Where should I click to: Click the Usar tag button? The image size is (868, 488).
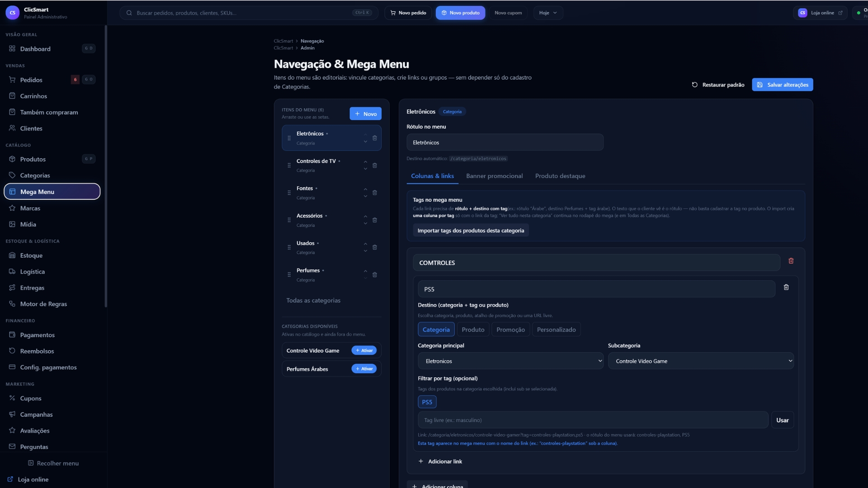tap(782, 420)
